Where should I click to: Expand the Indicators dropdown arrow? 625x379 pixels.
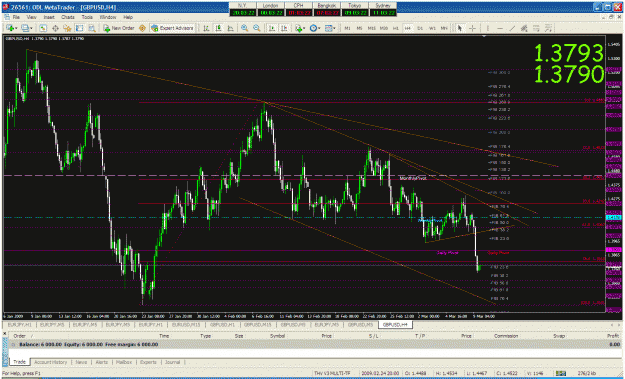tap(304, 28)
